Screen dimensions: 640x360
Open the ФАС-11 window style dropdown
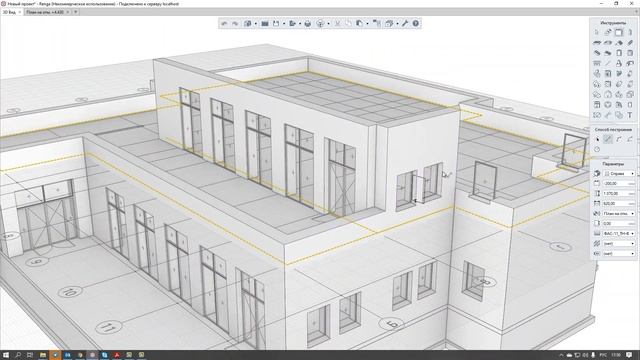pos(619,233)
